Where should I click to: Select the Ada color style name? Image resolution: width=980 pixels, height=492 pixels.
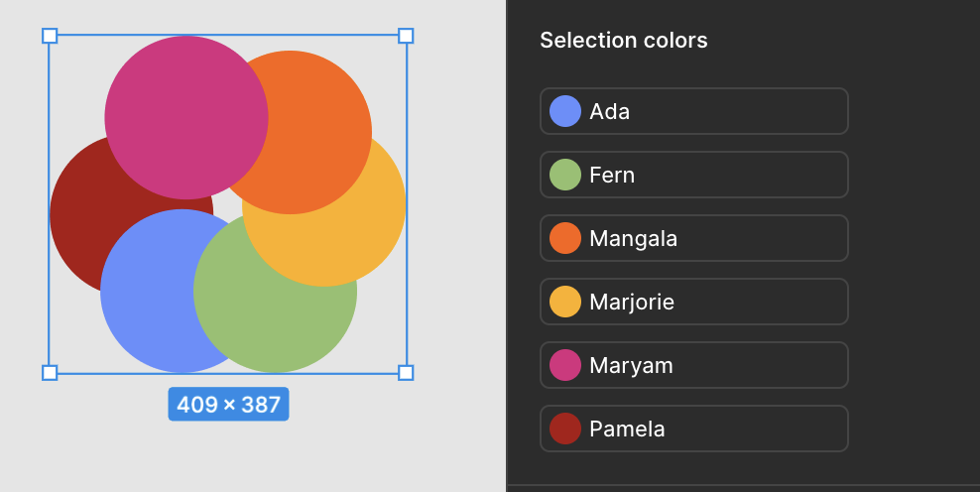pyautogui.click(x=609, y=111)
